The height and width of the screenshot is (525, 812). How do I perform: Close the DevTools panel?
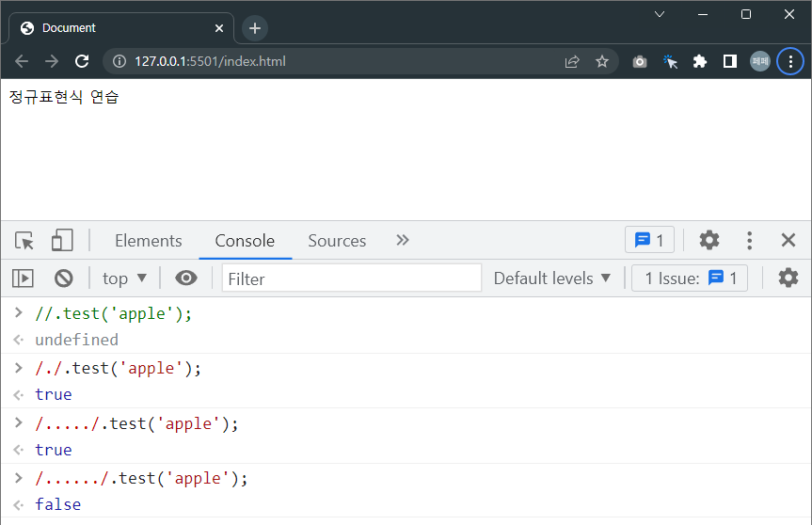[x=788, y=240]
